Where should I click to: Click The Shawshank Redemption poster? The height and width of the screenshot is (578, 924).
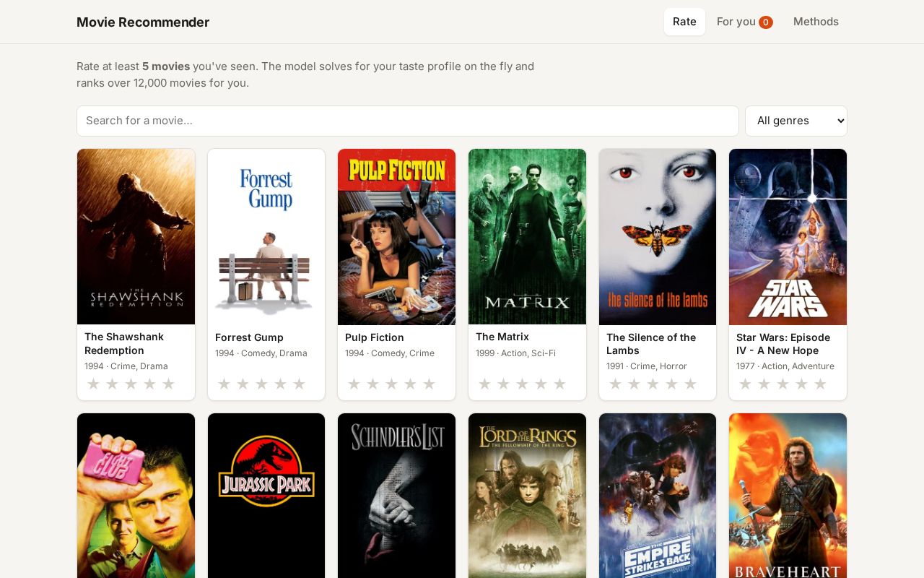click(x=136, y=237)
